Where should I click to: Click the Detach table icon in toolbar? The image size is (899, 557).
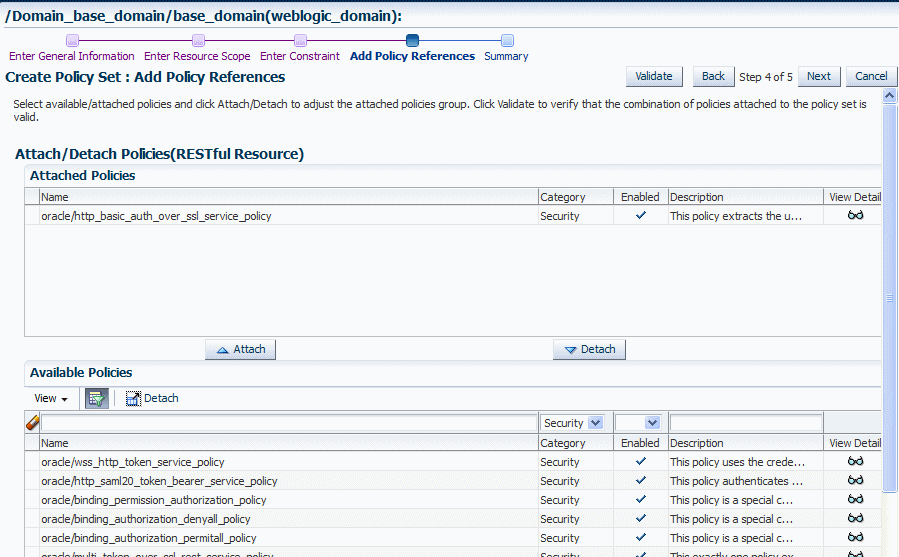[x=133, y=398]
